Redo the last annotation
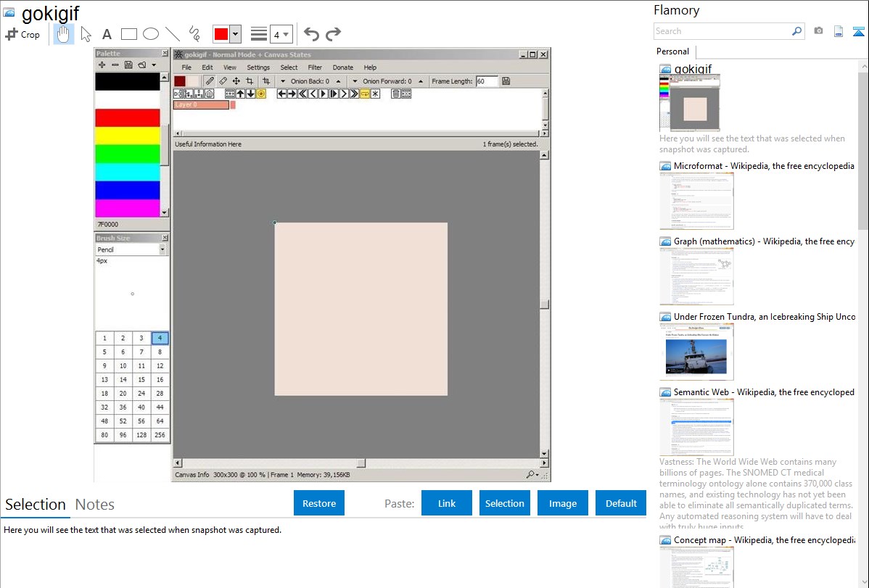 click(333, 34)
